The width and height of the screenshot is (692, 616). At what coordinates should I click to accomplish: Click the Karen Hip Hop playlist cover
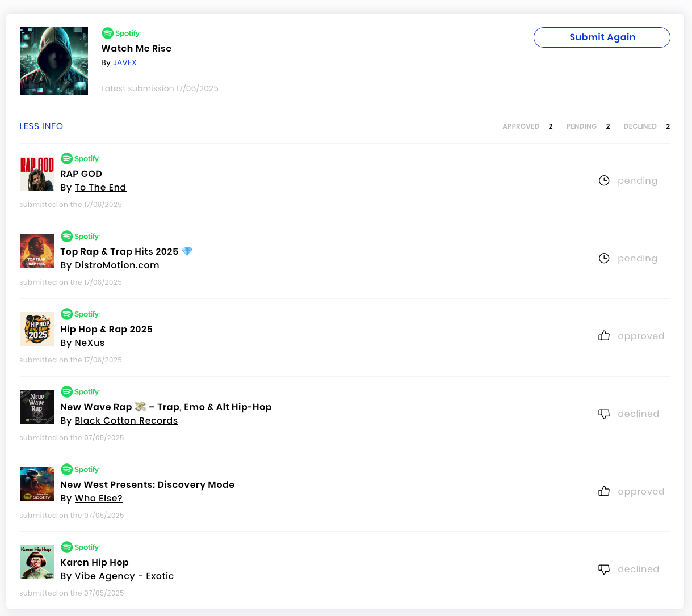coord(37,562)
